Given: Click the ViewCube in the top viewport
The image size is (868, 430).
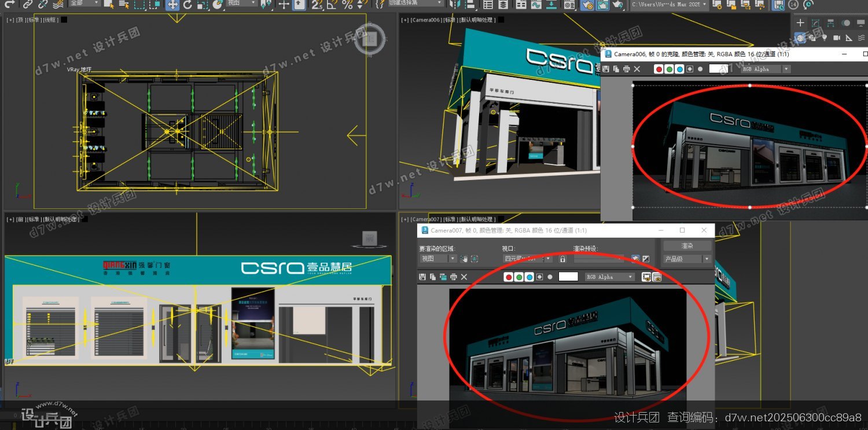Looking at the screenshot, I should [x=369, y=39].
